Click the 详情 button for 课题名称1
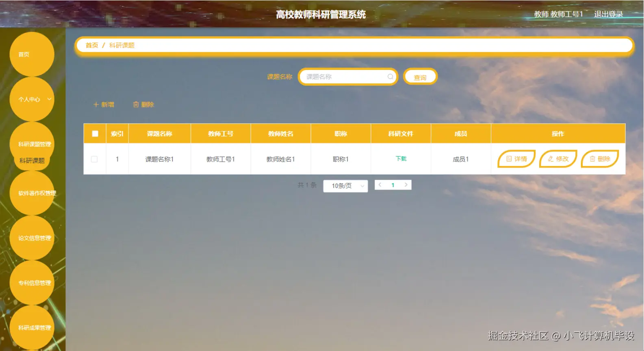The width and height of the screenshot is (644, 351). (516, 159)
